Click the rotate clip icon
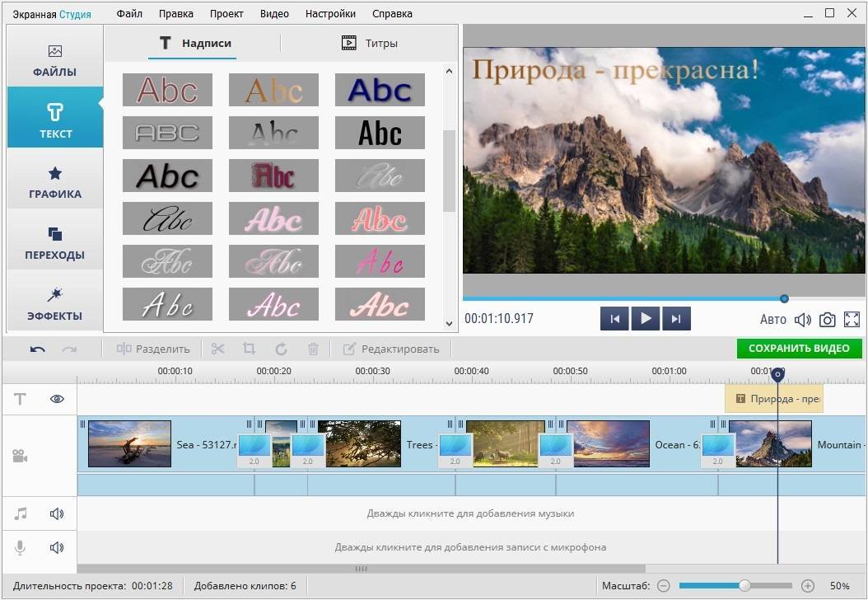Screen dimensions: 868x600 [x=281, y=349]
